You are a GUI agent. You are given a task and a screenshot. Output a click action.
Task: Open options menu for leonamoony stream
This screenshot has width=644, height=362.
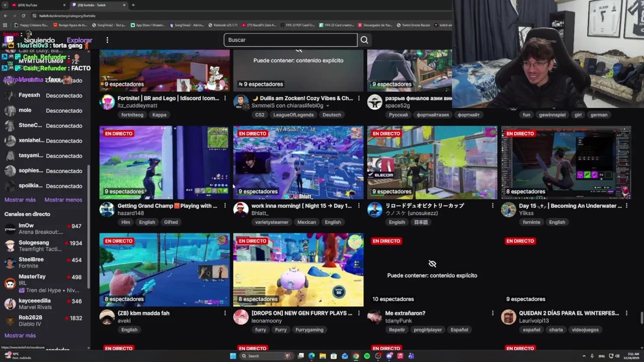[x=359, y=313]
